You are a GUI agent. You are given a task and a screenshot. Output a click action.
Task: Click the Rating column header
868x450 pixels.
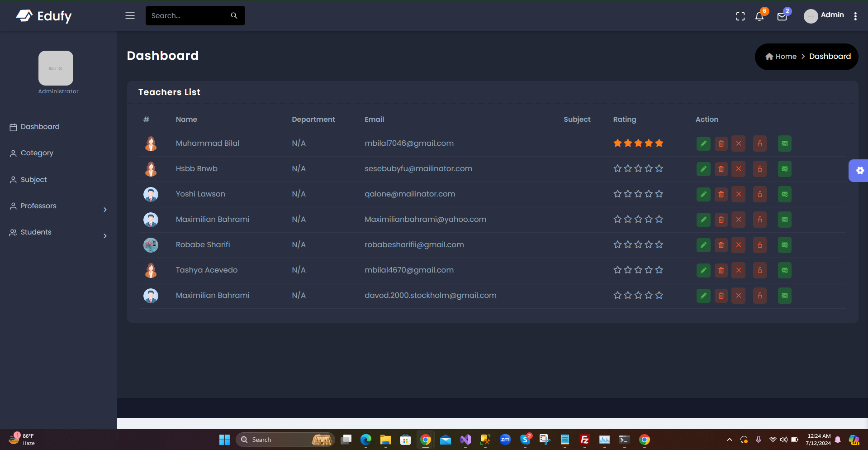(625, 120)
